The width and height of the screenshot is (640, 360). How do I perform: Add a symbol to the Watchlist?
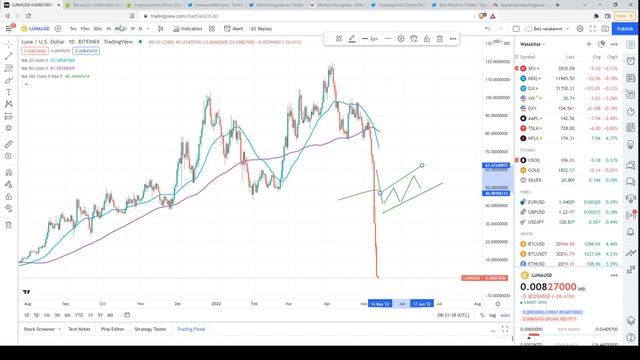point(589,44)
